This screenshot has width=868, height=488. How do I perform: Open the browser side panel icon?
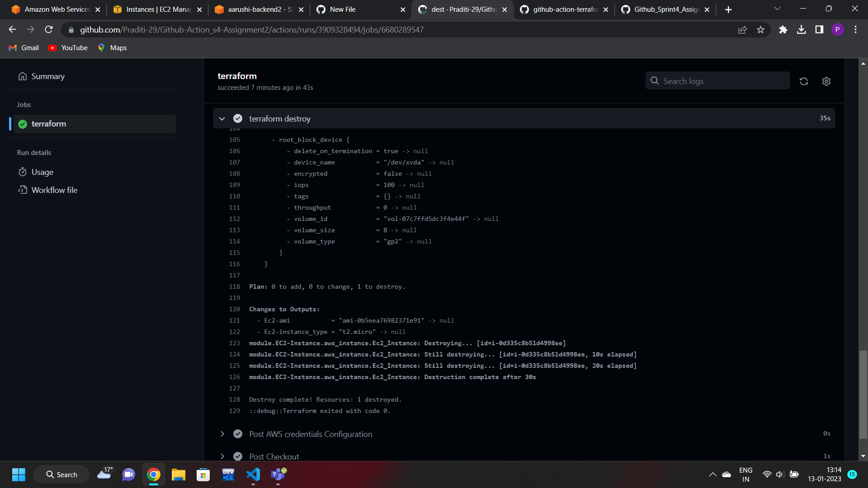819,29
